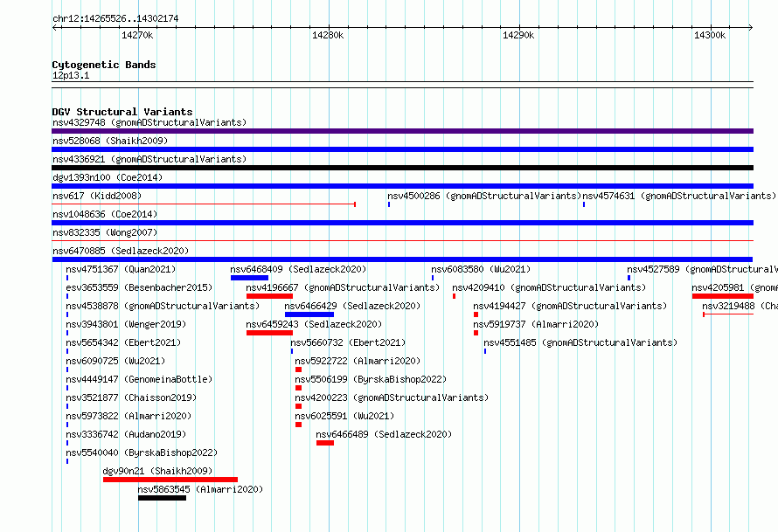Open nsv4527589 variant label
The width and height of the screenshot is (778, 532).
702,269
